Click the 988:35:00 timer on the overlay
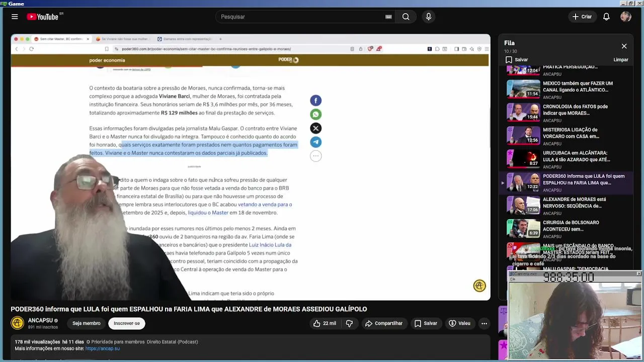 click(569, 278)
